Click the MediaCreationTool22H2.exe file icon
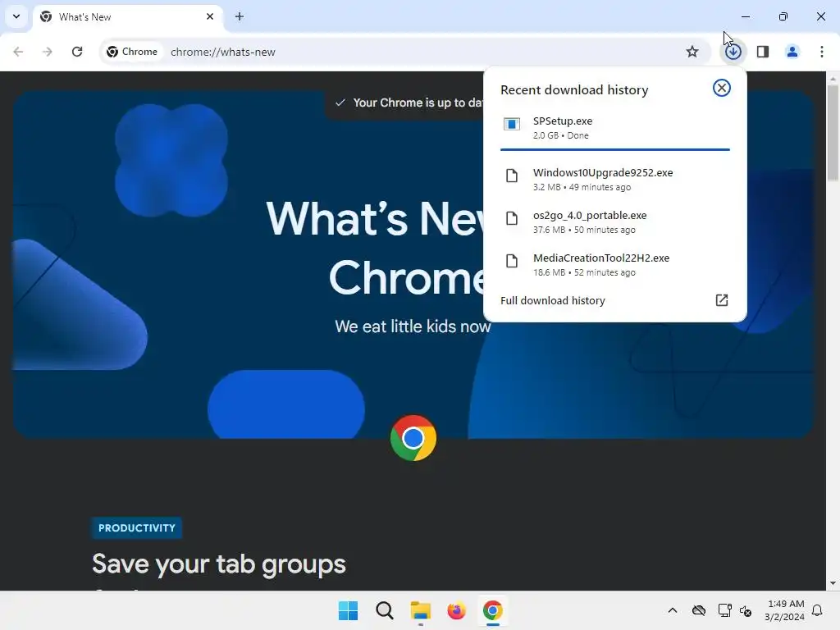840x630 pixels. coord(512,261)
